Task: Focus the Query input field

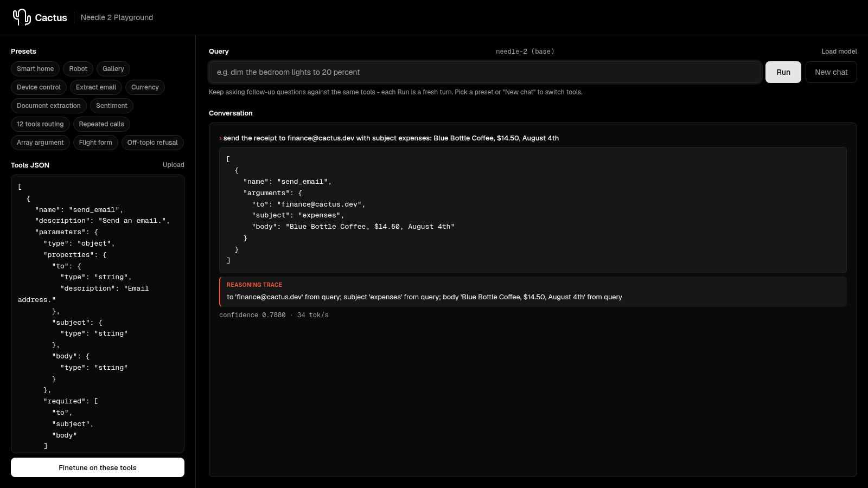Action: pos(485,72)
